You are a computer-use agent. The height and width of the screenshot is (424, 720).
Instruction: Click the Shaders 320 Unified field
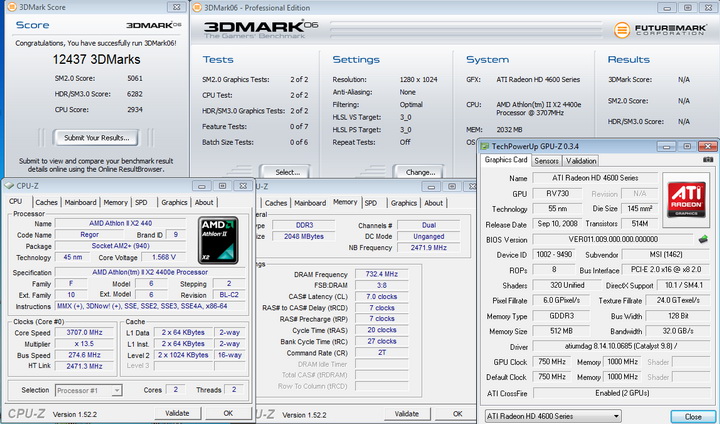[x=567, y=285]
